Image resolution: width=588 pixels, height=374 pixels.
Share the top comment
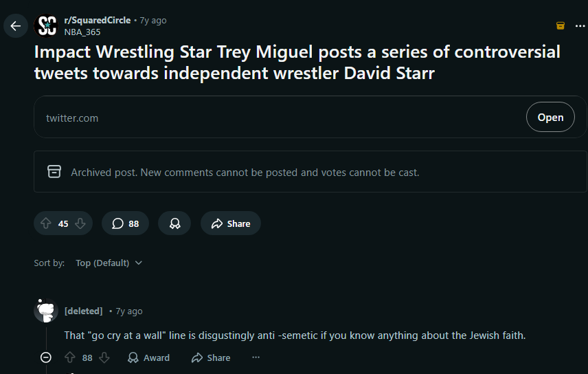click(211, 357)
